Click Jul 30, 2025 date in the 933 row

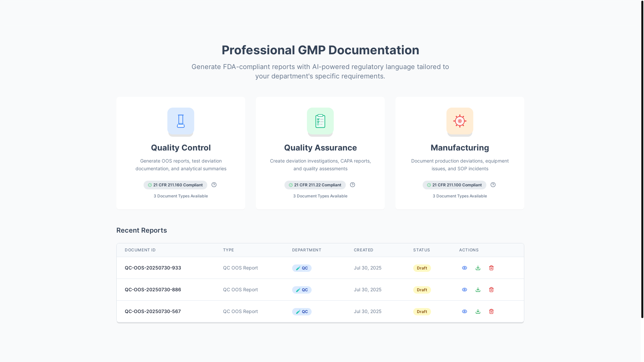[368, 268]
